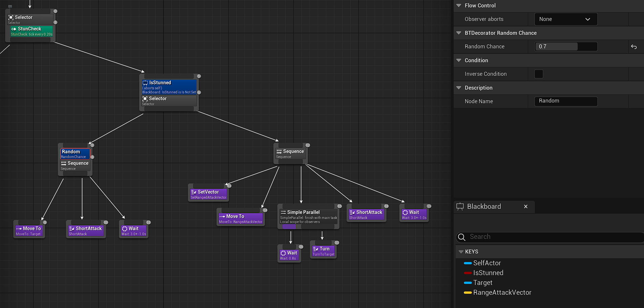The image size is (644, 308).
Task: Select the root Selector composite node
Action: pos(30,19)
